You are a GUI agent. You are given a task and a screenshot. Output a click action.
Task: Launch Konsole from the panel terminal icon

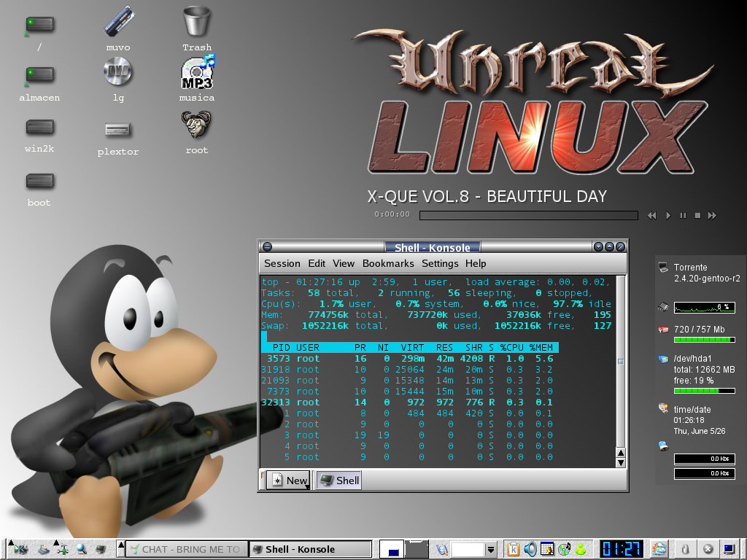[x=100, y=550]
